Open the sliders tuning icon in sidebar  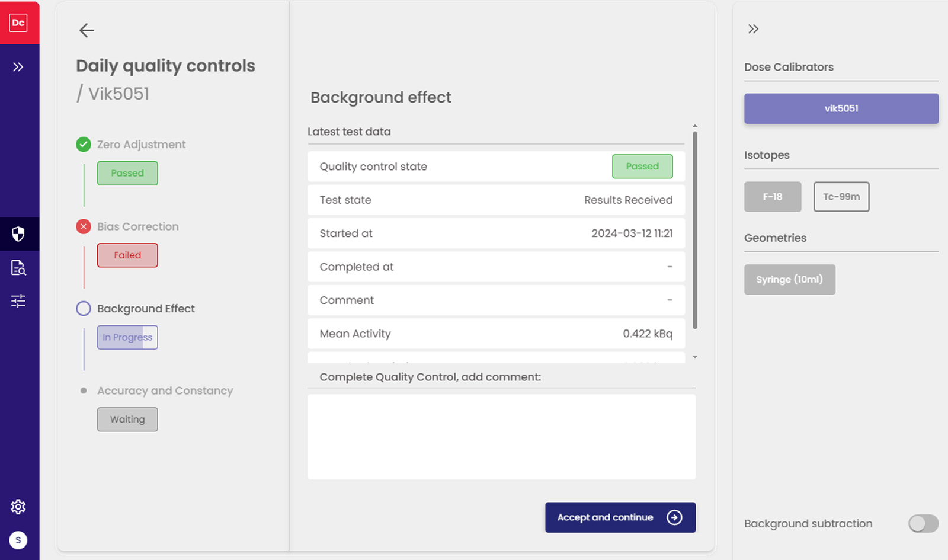point(18,301)
